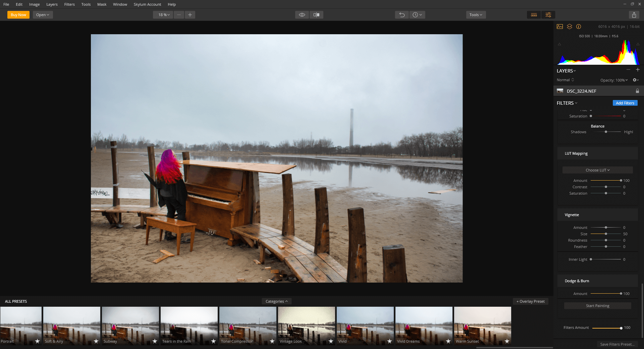Toggle the presets panel filmstrip icon
Screen dimensions: 644x349
pyautogui.click(x=534, y=15)
